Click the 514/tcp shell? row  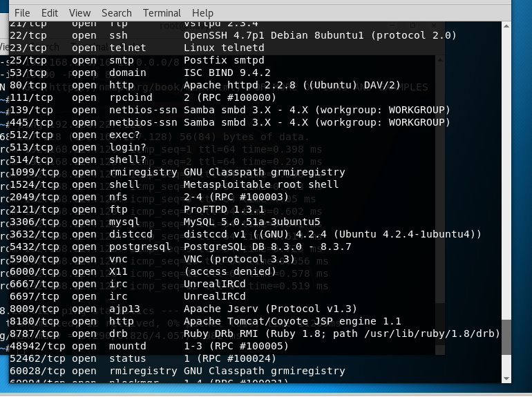point(77,159)
